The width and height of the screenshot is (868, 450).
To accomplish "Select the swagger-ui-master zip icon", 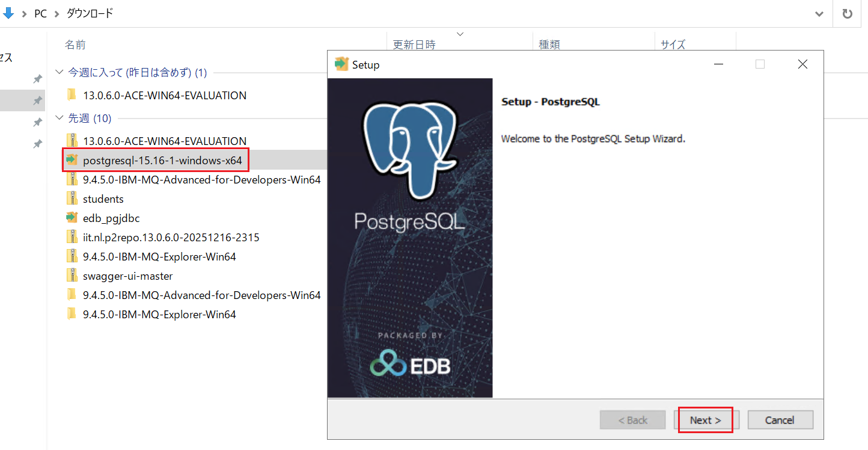I will (72, 276).
